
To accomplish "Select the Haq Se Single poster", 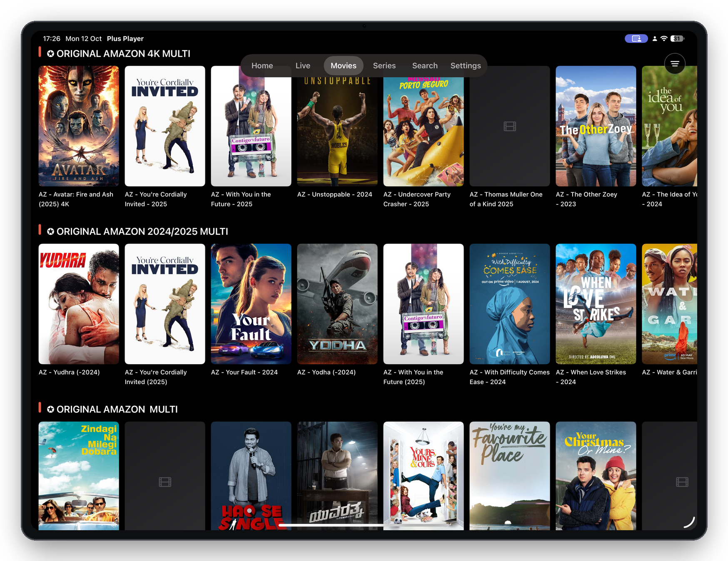I will coord(251,476).
